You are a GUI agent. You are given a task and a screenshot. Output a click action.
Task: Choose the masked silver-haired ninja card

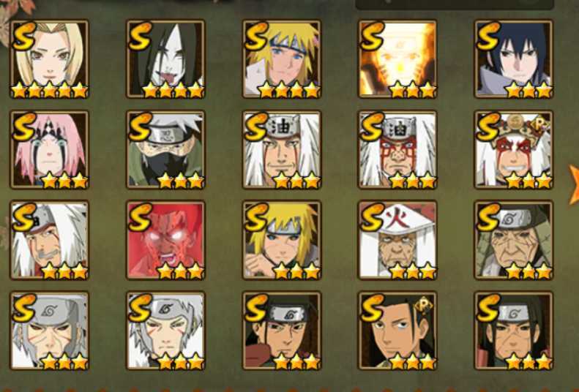[x=165, y=149]
